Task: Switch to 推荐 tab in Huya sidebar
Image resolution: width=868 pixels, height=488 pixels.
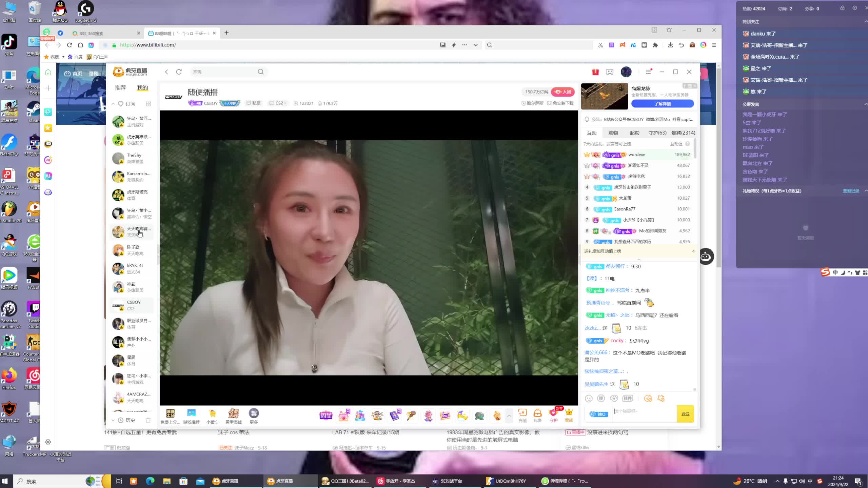Action: pos(120,88)
